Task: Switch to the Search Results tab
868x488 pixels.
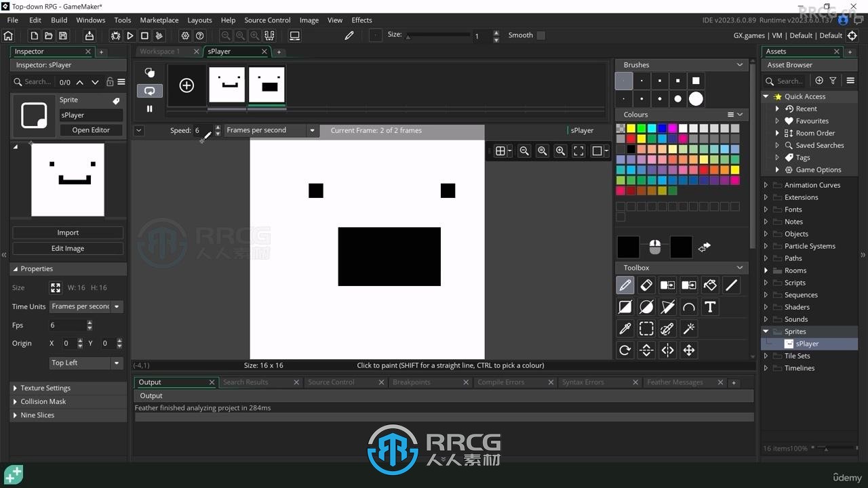Action: tap(245, 382)
